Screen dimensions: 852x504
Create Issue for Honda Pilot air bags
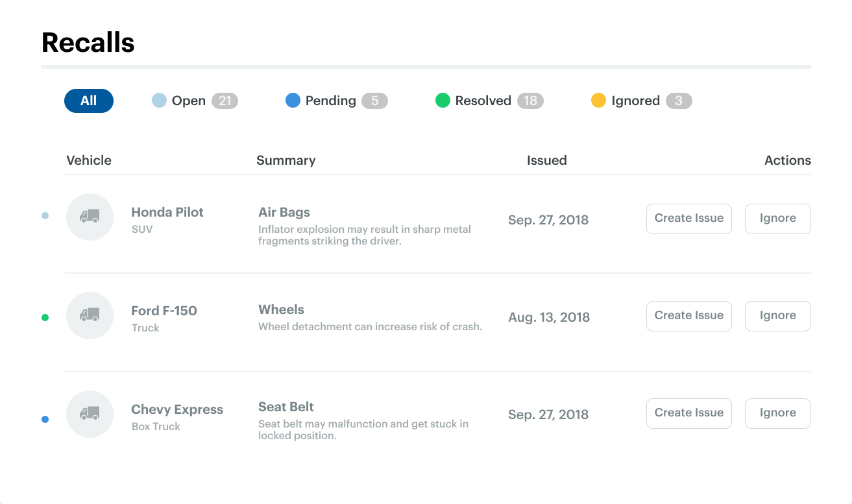coord(688,219)
